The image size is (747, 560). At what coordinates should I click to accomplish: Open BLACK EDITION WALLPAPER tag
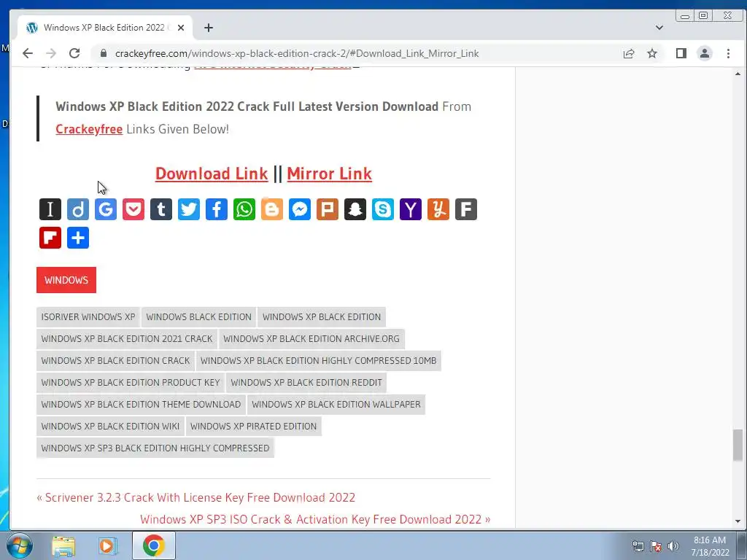click(x=336, y=404)
